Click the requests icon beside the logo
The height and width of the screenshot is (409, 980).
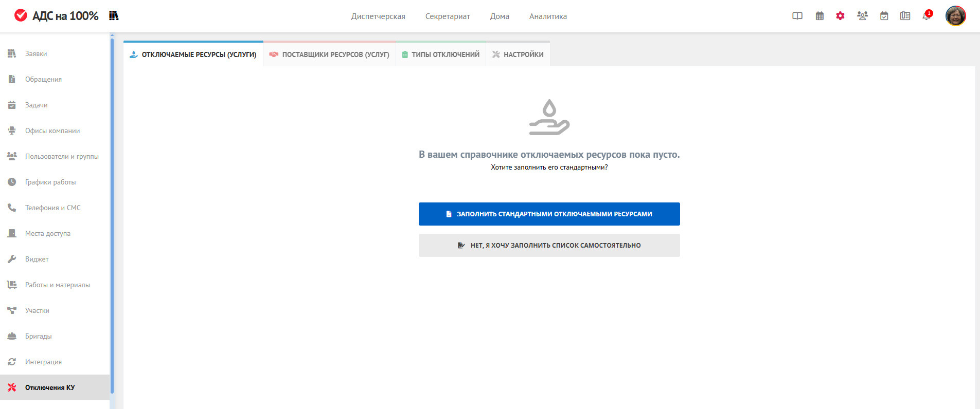pyautogui.click(x=114, y=16)
